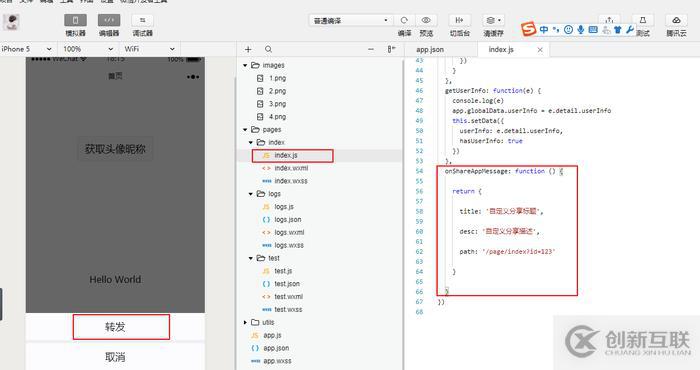This screenshot has width=700, height=370.
Task: Click the 测试 test flask icon
Action: pyautogui.click(x=643, y=21)
